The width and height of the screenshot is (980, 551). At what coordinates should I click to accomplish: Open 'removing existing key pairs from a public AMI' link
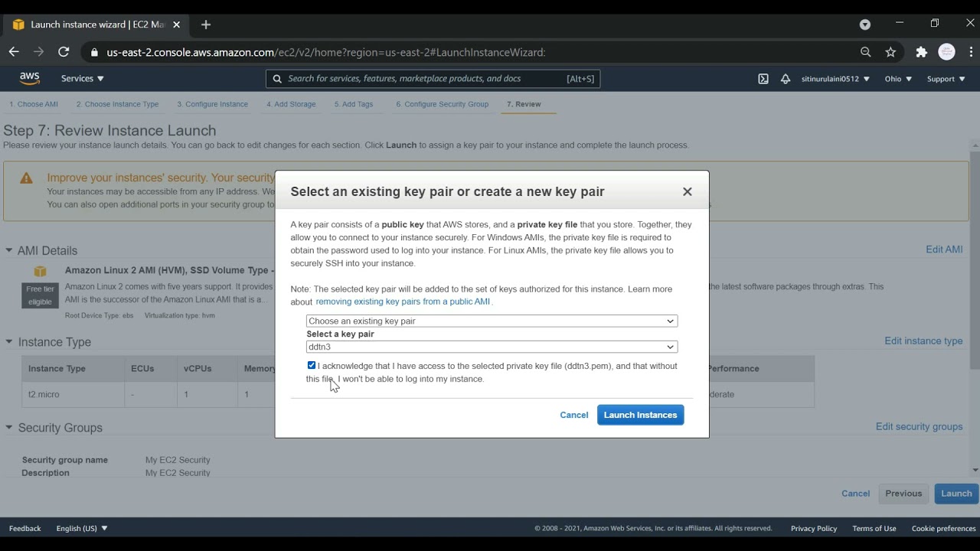pyautogui.click(x=403, y=302)
